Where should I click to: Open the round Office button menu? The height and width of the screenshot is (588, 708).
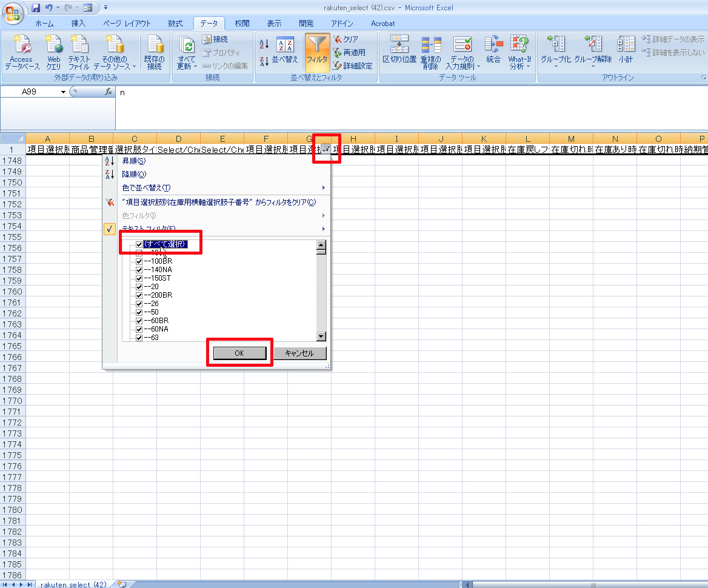13,13
